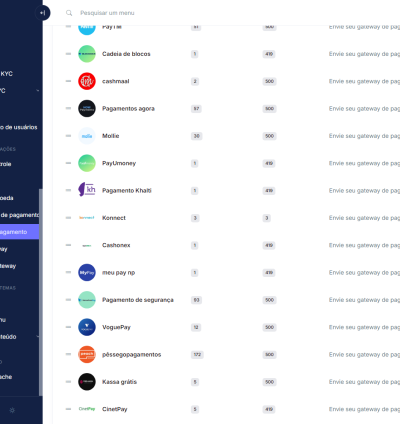The height and width of the screenshot is (424, 400).
Task: Grab the drag handle of Mollie row
Action: [68, 136]
